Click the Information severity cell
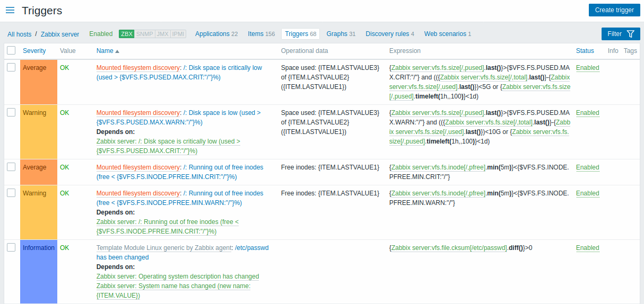Image resolution: width=644 pixels, height=304 pixels. click(x=38, y=272)
